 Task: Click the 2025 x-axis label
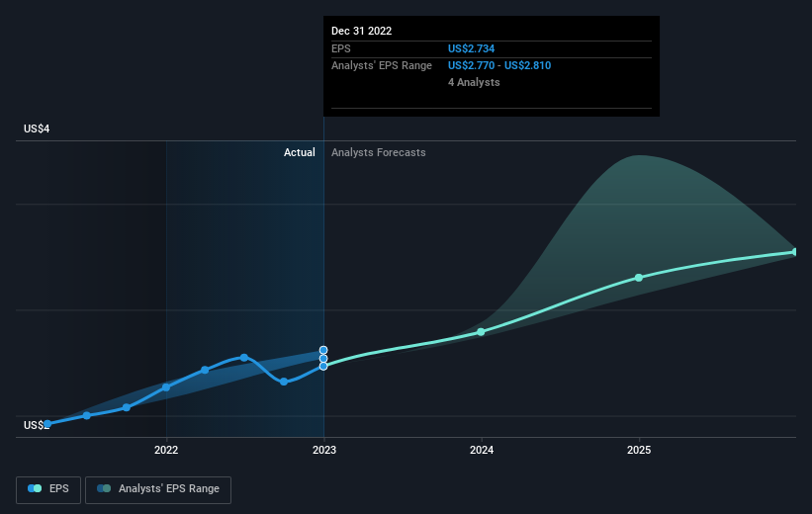tap(639, 450)
